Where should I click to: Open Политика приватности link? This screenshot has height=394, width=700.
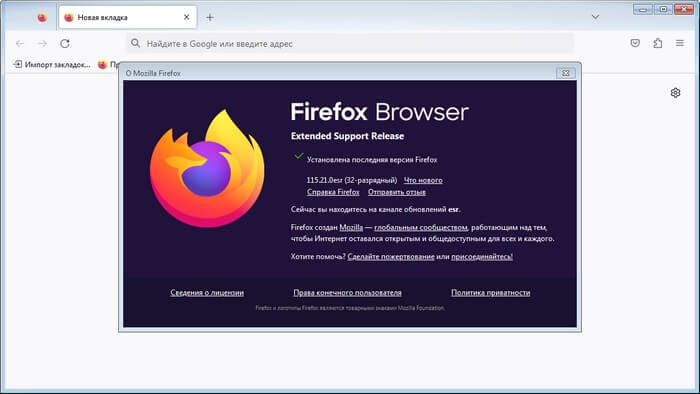point(491,293)
